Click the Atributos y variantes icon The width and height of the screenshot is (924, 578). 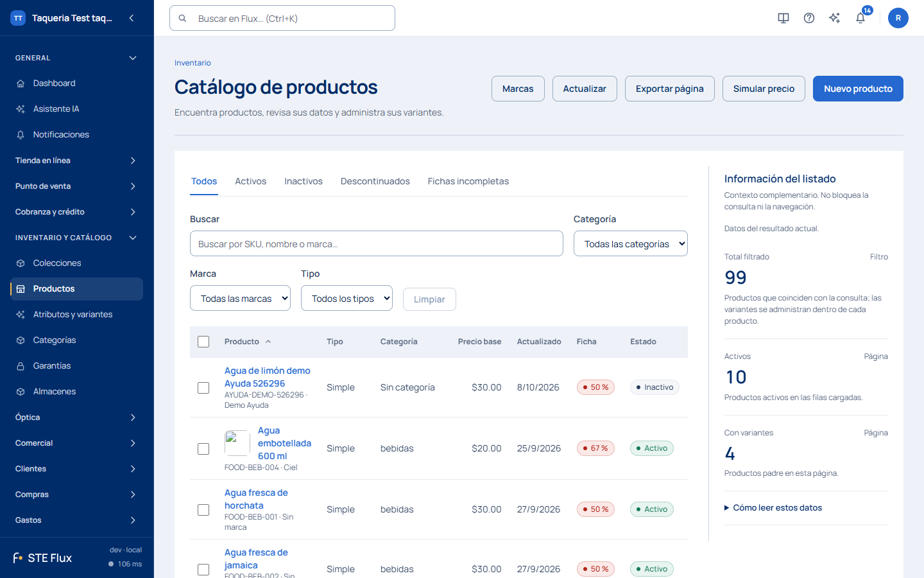(21, 315)
